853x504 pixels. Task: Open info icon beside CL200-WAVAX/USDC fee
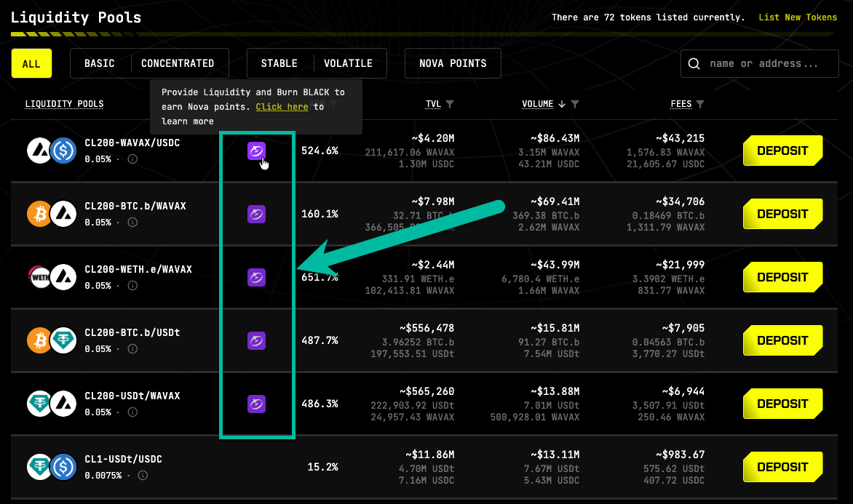coord(132,159)
